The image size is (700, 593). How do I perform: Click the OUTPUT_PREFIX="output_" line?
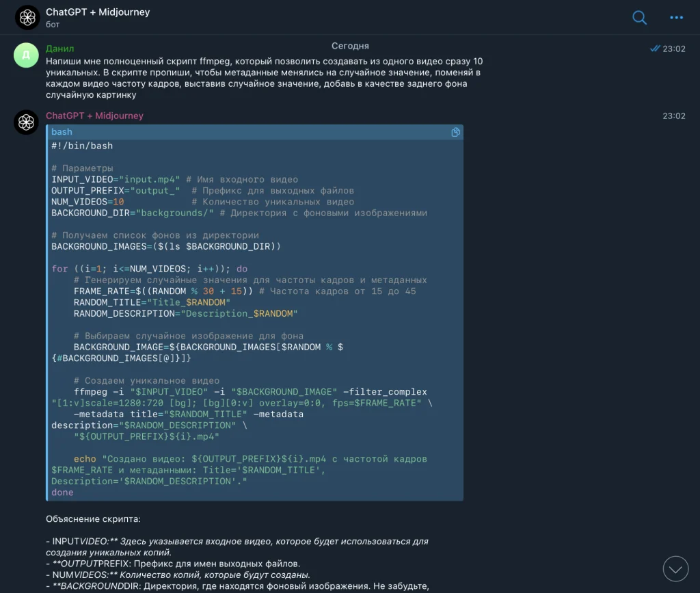click(202, 191)
